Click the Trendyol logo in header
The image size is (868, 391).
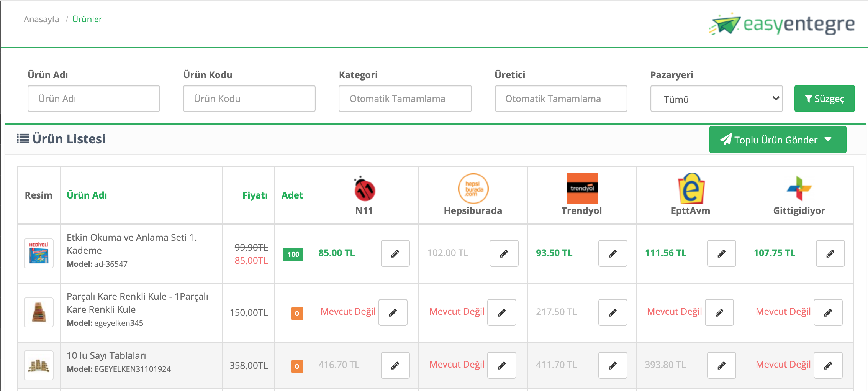point(582,189)
